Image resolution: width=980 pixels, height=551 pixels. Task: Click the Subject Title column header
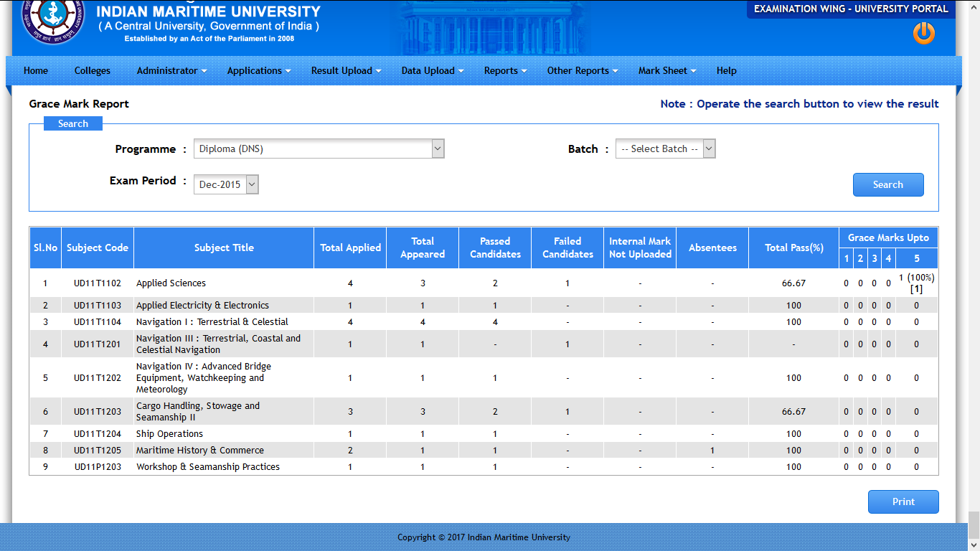point(224,248)
